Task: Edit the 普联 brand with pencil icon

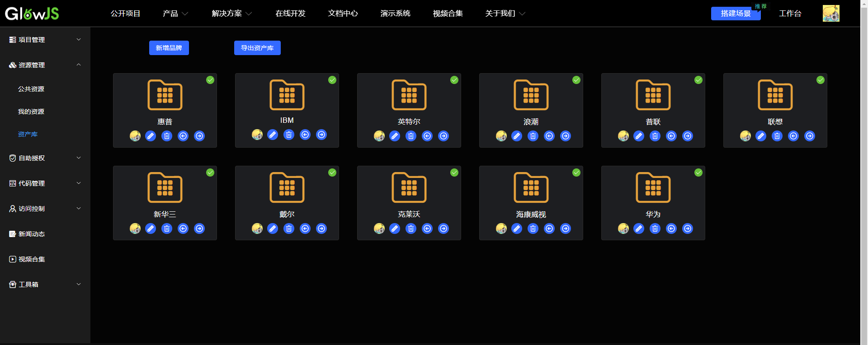Action: tap(639, 136)
